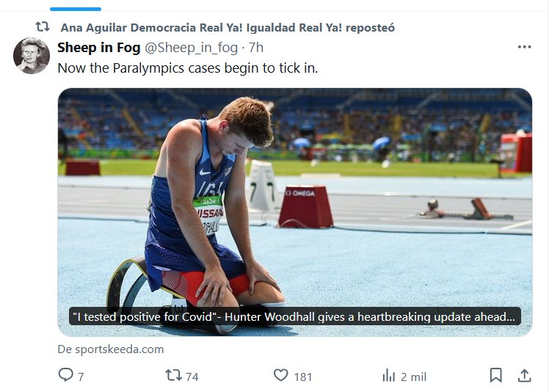Image resolution: width=549 pixels, height=392 pixels.
Task: Visit the @Sheep_in_fog handle link
Action: 192,48
